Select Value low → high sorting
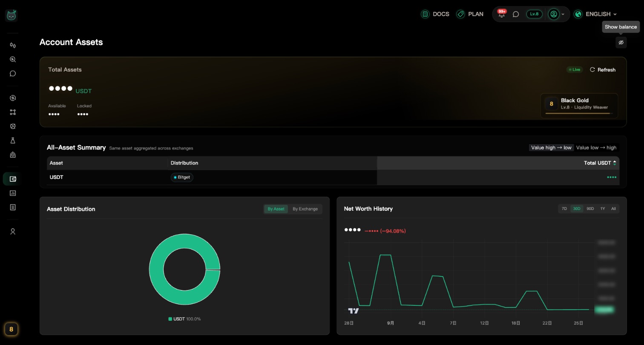 (596, 147)
